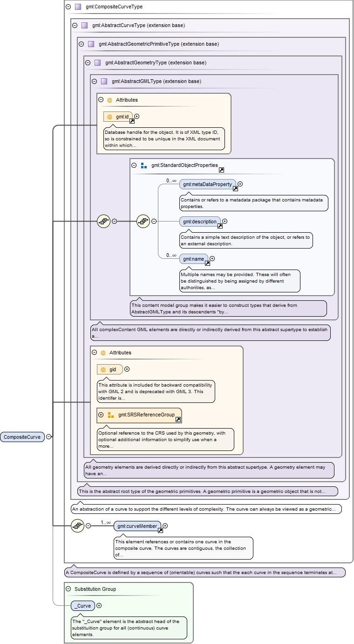
Task: Click the 'Contains or refers to a metadata package' note
Action: [x=253, y=203]
